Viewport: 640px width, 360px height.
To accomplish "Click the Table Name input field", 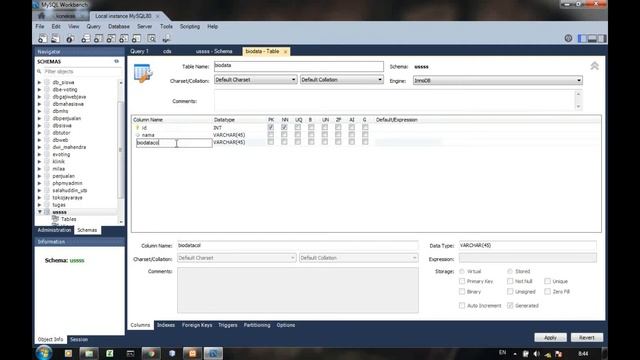I will (299, 66).
